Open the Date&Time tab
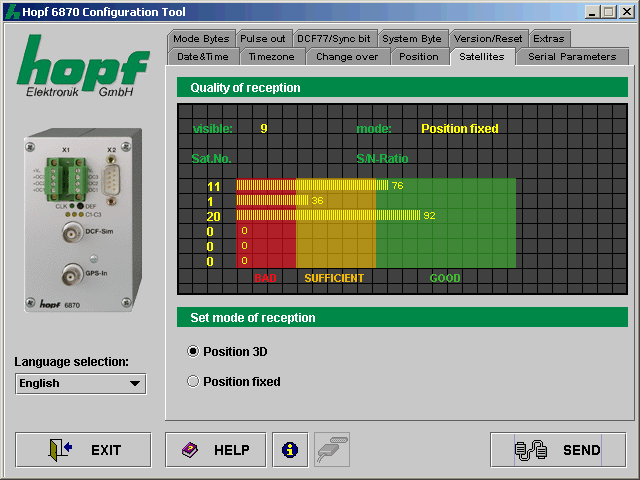 (203, 57)
